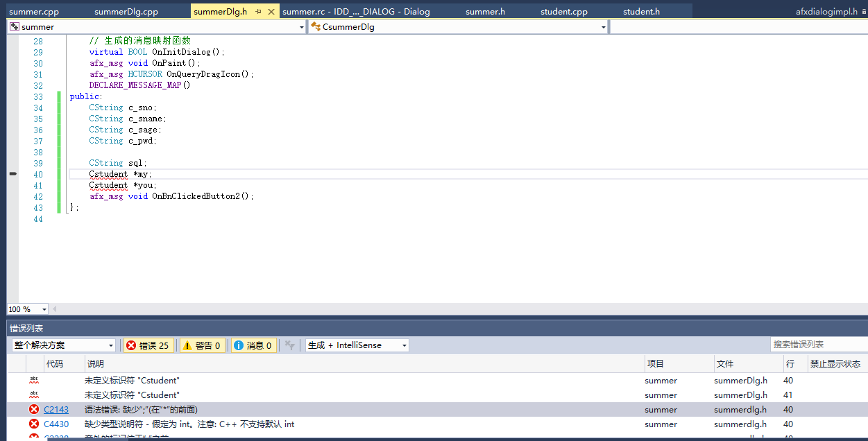The width and height of the screenshot is (868, 441).
Task: Open the CsummerDlg class dropdown
Action: [x=458, y=27]
